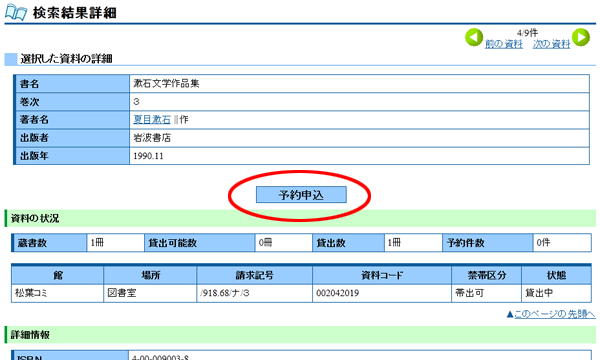Select publication date 1990.11
Image resolution: width=600 pixels, height=360 pixels.
[148, 156]
